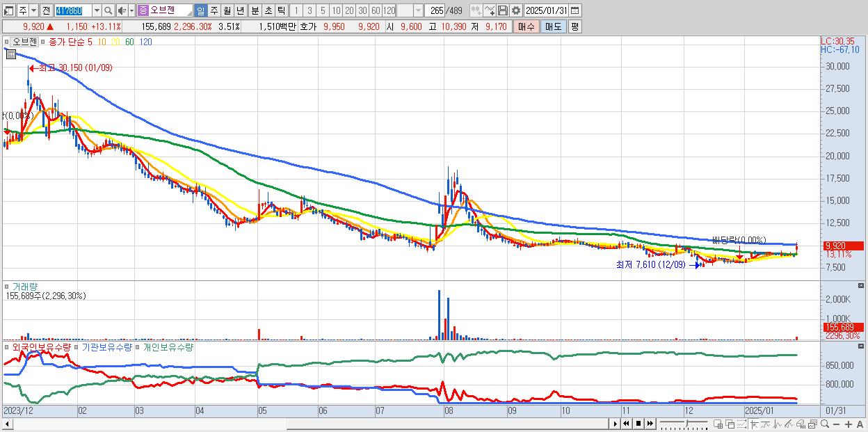Screen dimensions: 868x432
Task: Select interval preset 1
Action: pyautogui.click(x=296, y=11)
